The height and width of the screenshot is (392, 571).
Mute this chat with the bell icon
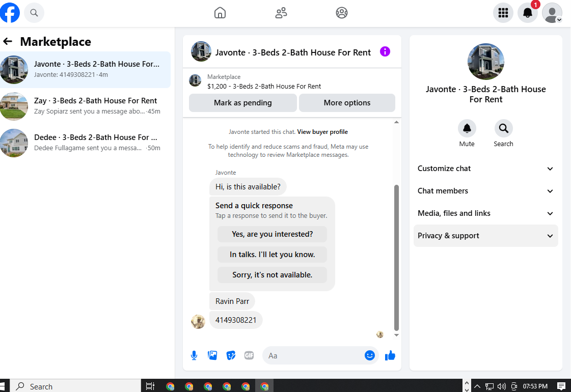467,128
